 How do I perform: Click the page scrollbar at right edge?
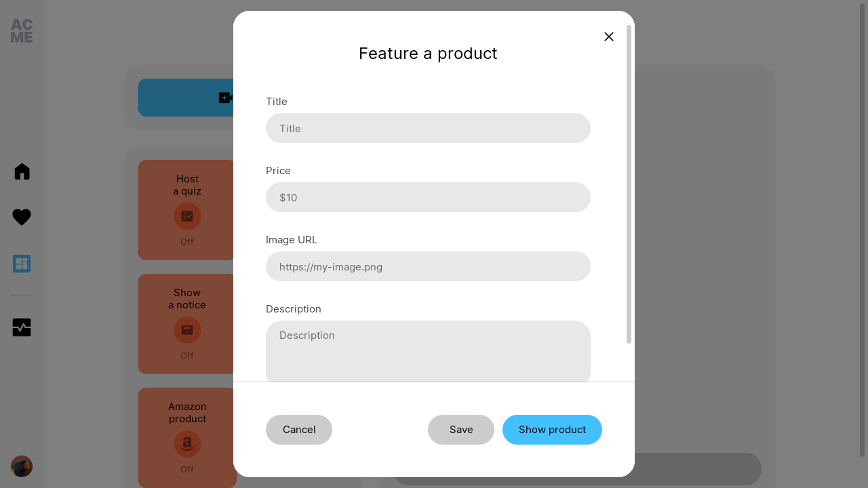pos(863,230)
